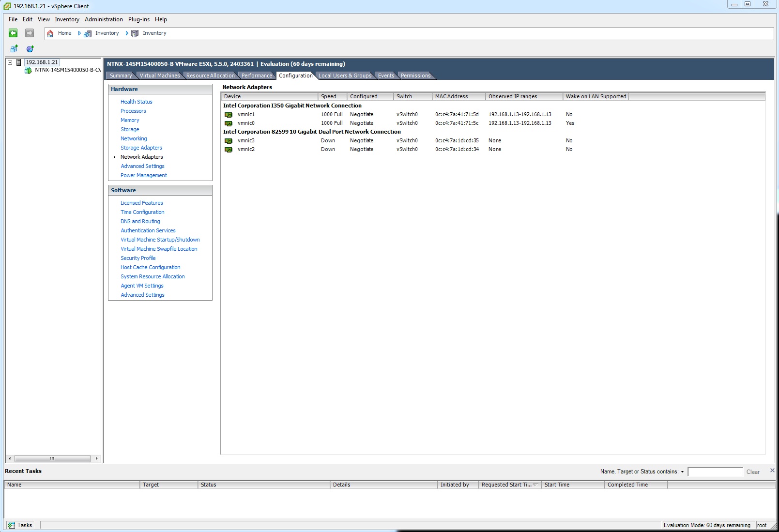
Task: Click the Security Profile link
Action: pyautogui.click(x=138, y=258)
